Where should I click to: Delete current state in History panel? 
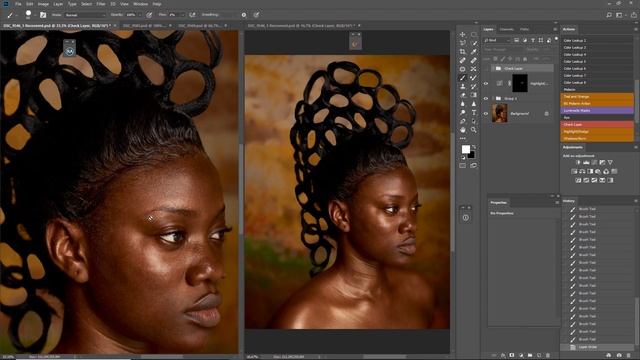629,356
